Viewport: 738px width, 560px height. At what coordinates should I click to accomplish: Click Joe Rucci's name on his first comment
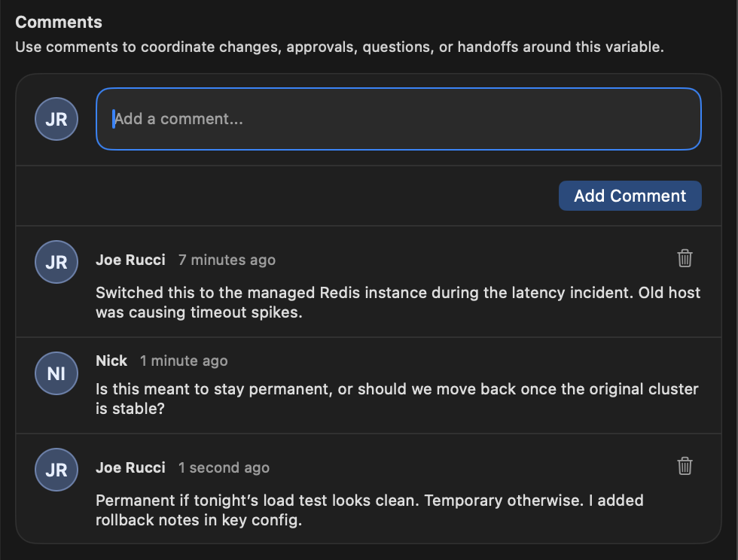(130, 260)
